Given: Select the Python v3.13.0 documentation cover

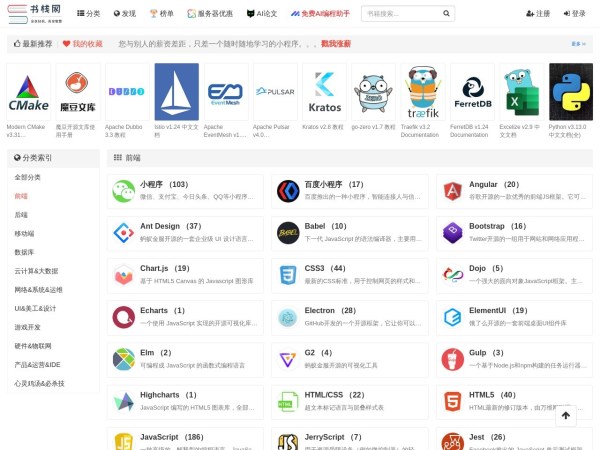Looking at the screenshot, I should coord(571,92).
